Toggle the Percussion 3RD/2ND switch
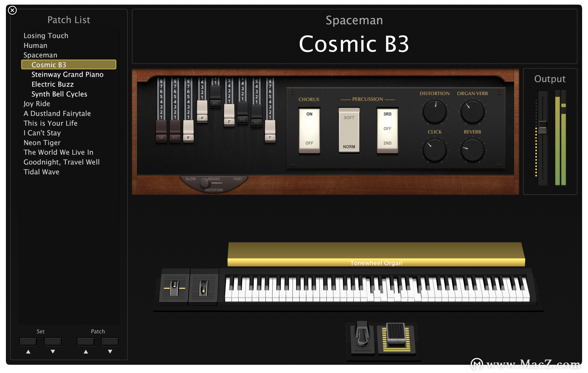Screen dimensions: 588x373 (387, 130)
